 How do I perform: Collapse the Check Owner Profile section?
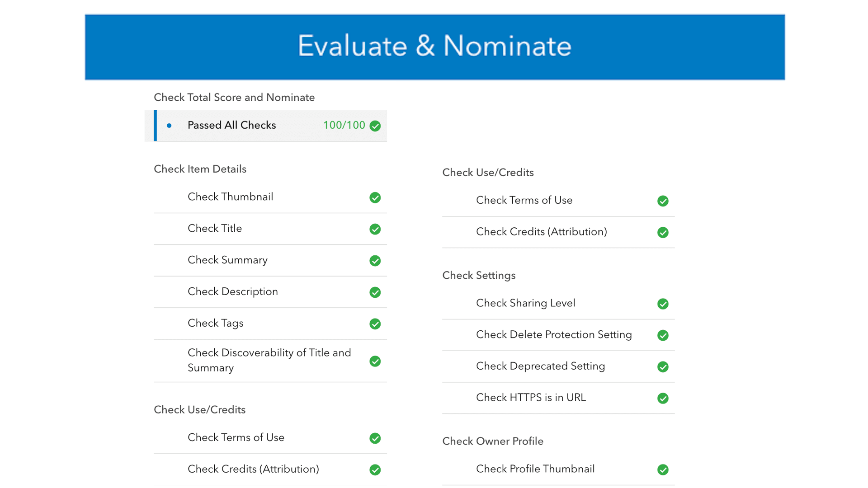click(493, 441)
